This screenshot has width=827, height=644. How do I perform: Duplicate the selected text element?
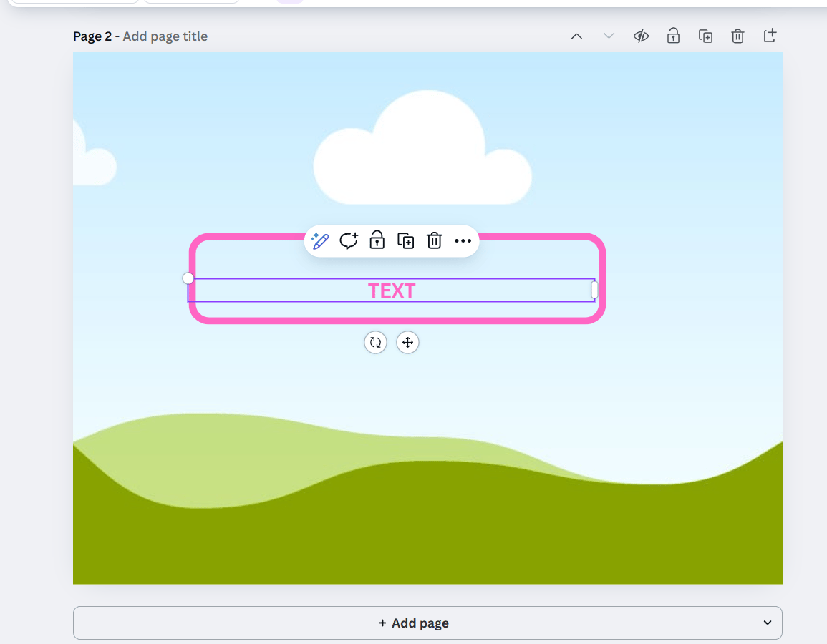(x=405, y=241)
